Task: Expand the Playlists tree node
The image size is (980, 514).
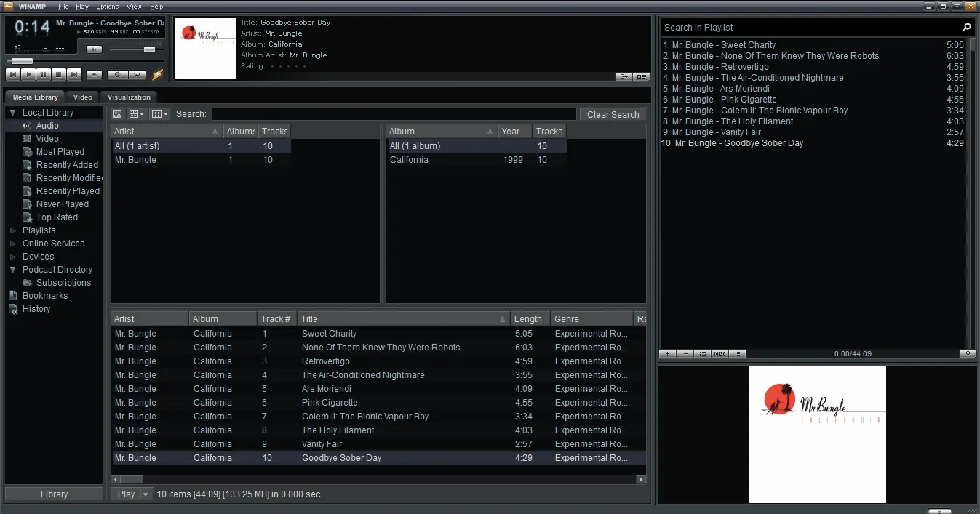Action: click(x=13, y=230)
